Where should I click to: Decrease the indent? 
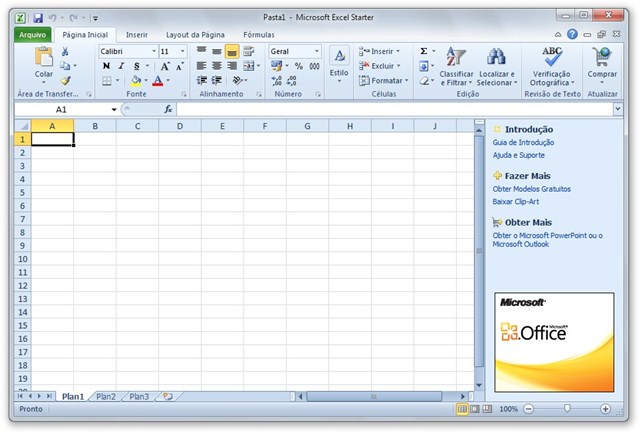click(x=202, y=80)
